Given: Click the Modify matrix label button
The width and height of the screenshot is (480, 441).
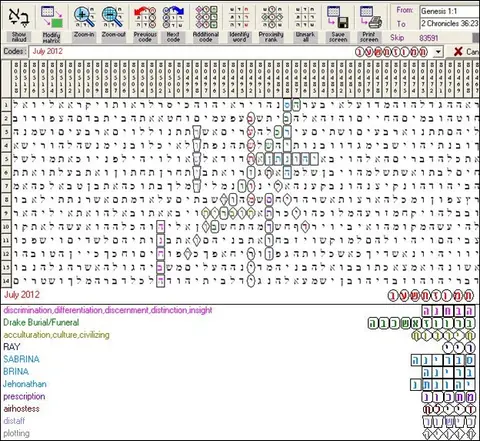Looking at the screenshot, I should (52, 37).
